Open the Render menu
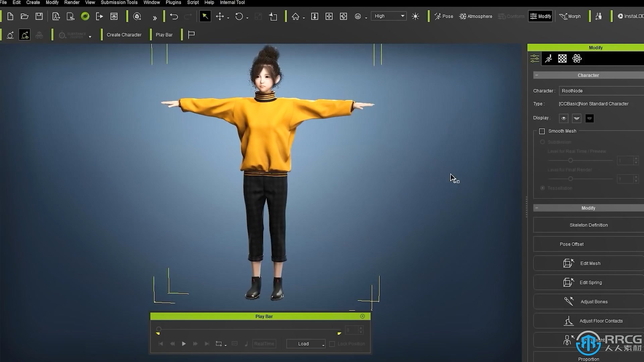Viewport: 644px width, 362px height. coord(72,3)
